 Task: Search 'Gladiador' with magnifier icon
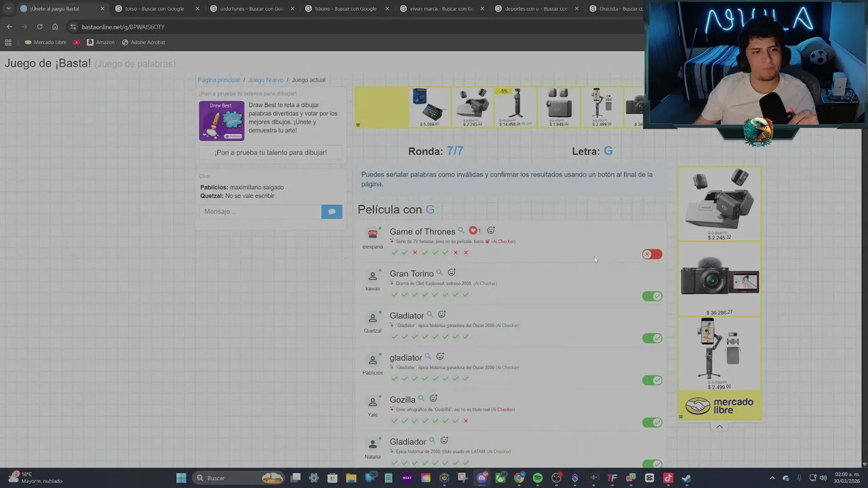click(x=432, y=441)
